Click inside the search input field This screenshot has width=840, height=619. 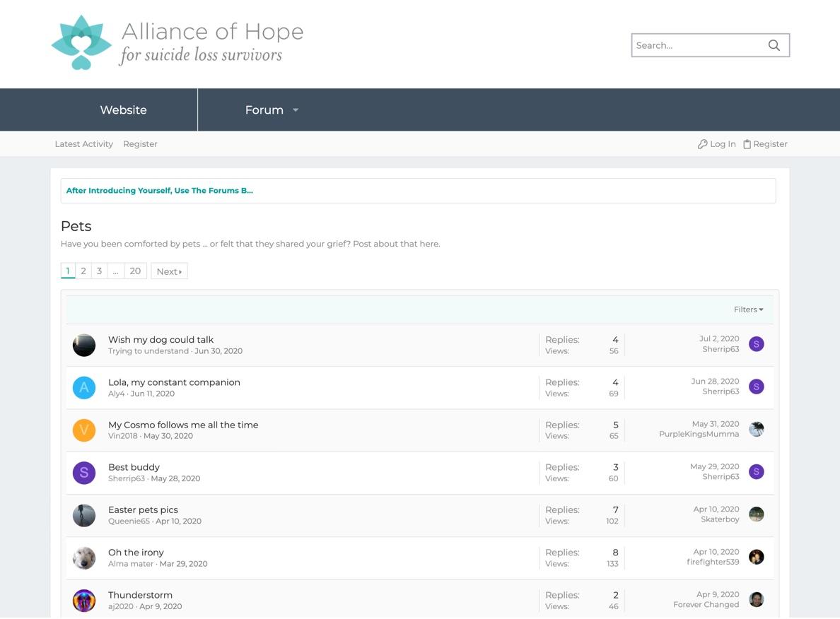(693, 45)
